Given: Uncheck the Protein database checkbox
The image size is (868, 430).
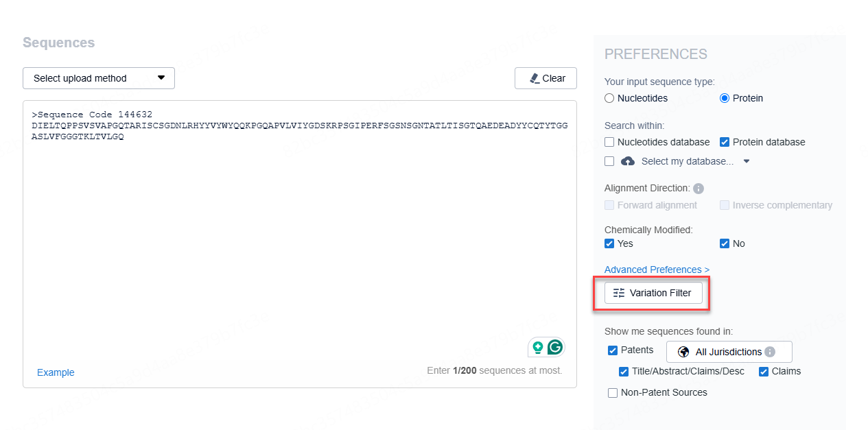Looking at the screenshot, I should (x=725, y=142).
